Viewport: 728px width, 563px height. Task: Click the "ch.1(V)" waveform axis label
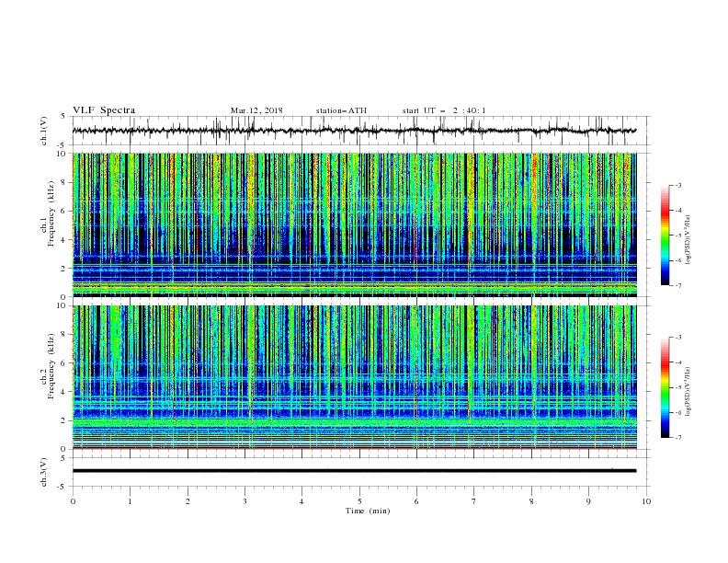click(44, 131)
